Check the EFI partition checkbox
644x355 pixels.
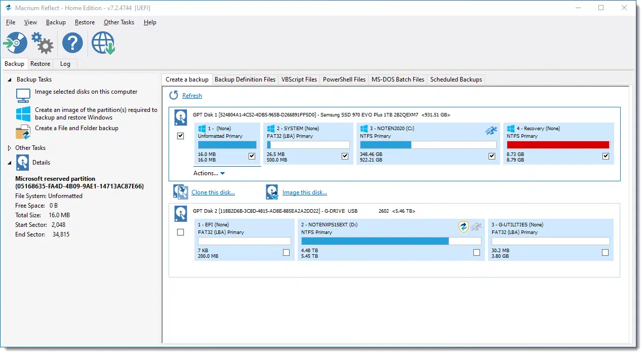287,252
